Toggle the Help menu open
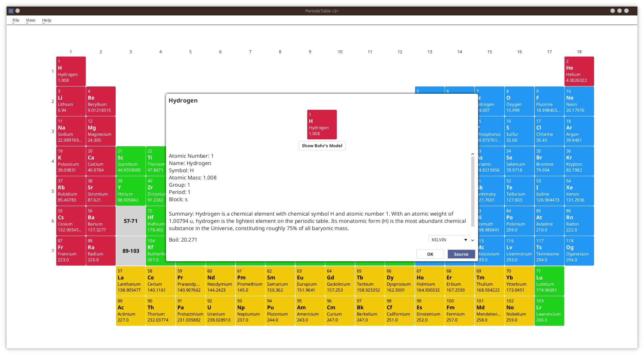Viewport: 644px width, 355px height. click(x=46, y=20)
